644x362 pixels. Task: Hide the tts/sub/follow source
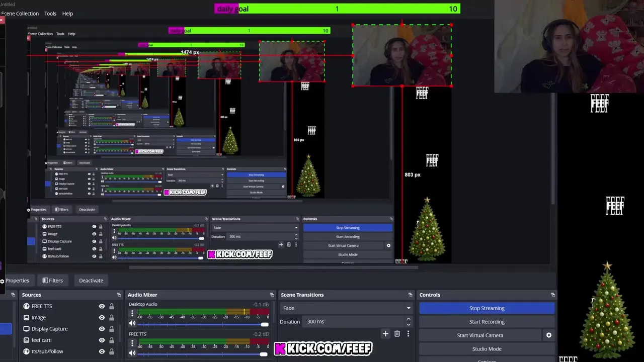point(102,351)
